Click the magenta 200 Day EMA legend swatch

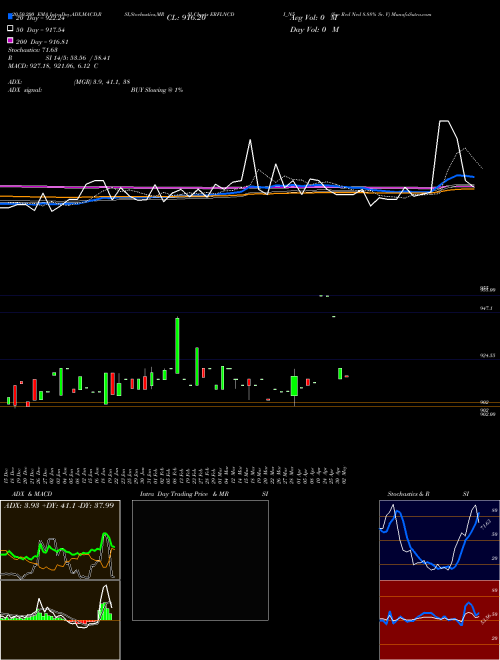click(x=11, y=41)
